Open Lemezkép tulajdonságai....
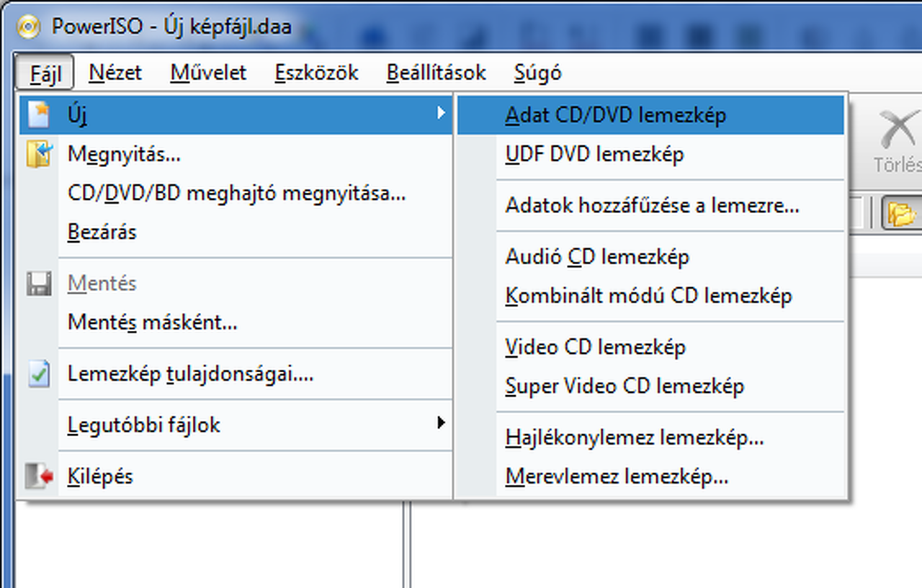Image resolution: width=922 pixels, height=588 pixels. pyautogui.click(x=236, y=374)
